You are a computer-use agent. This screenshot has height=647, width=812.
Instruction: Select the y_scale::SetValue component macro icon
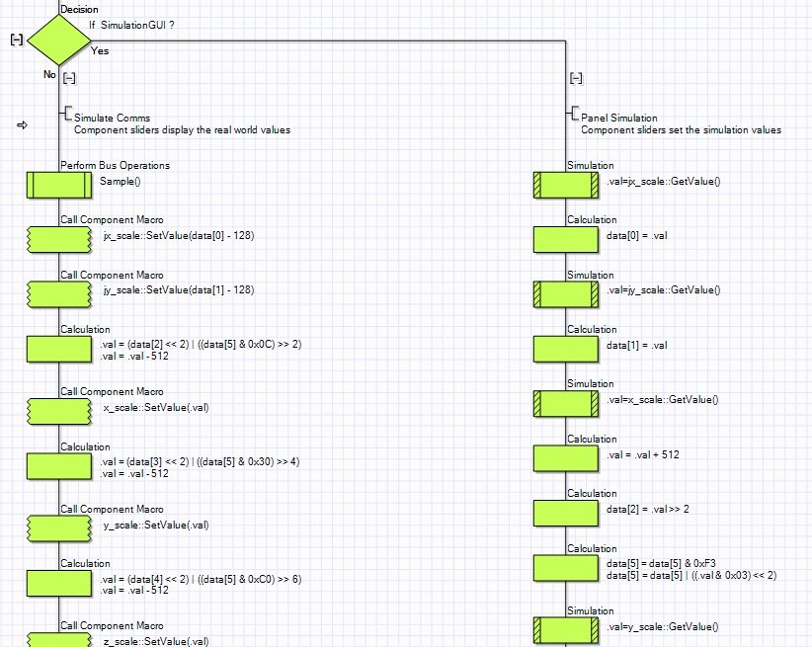click(x=58, y=528)
